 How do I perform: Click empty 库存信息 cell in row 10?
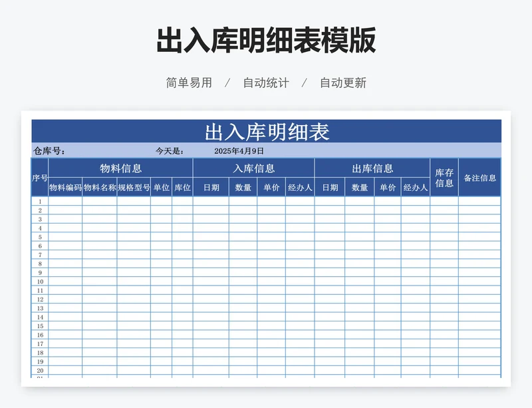[x=444, y=282]
